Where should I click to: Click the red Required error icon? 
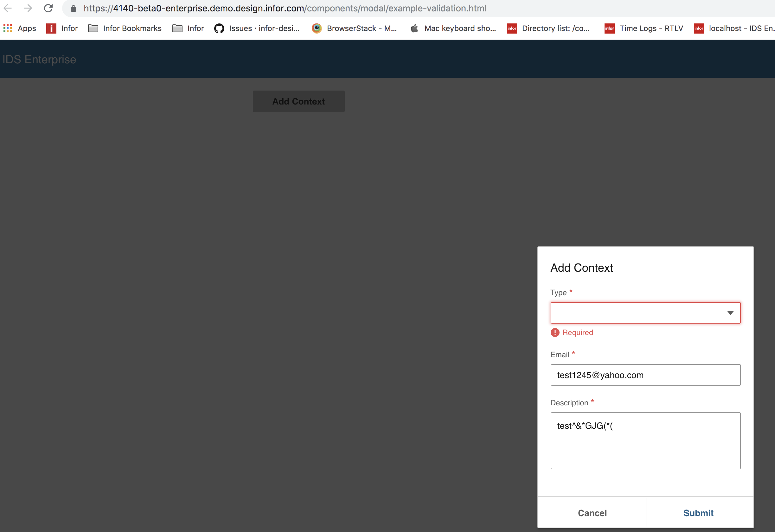tap(554, 332)
